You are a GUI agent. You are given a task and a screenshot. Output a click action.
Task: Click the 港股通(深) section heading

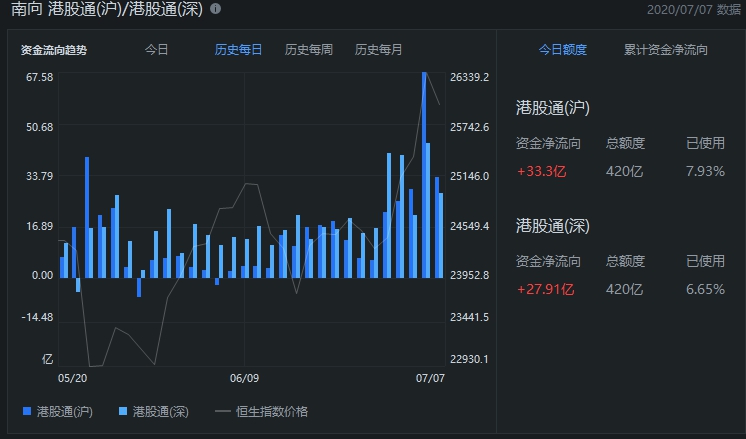coord(553,225)
